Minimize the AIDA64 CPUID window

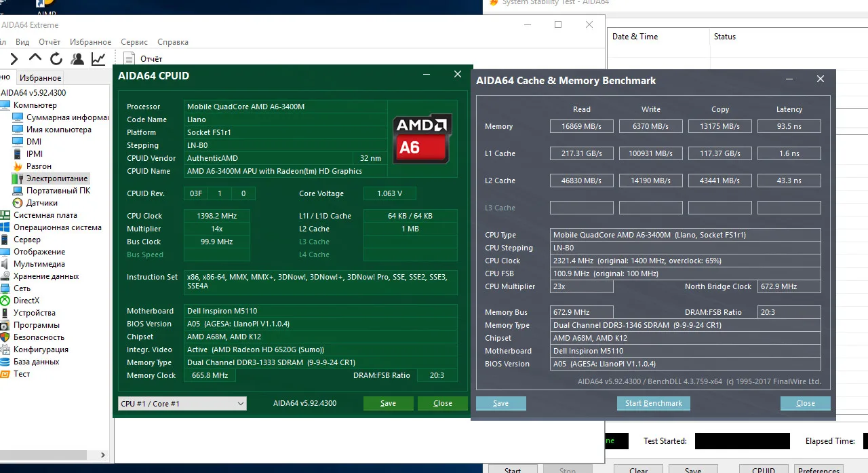pyautogui.click(x=427, y=75)
